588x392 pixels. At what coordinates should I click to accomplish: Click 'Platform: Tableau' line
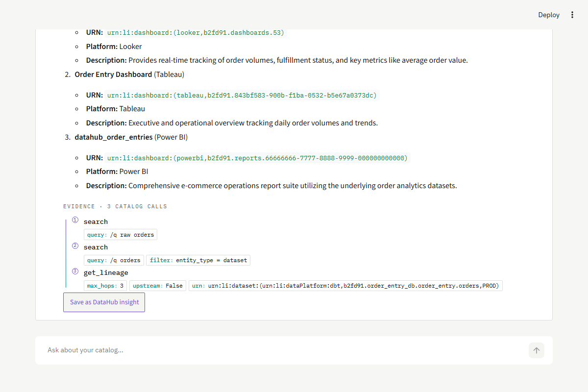pos(116,109)
